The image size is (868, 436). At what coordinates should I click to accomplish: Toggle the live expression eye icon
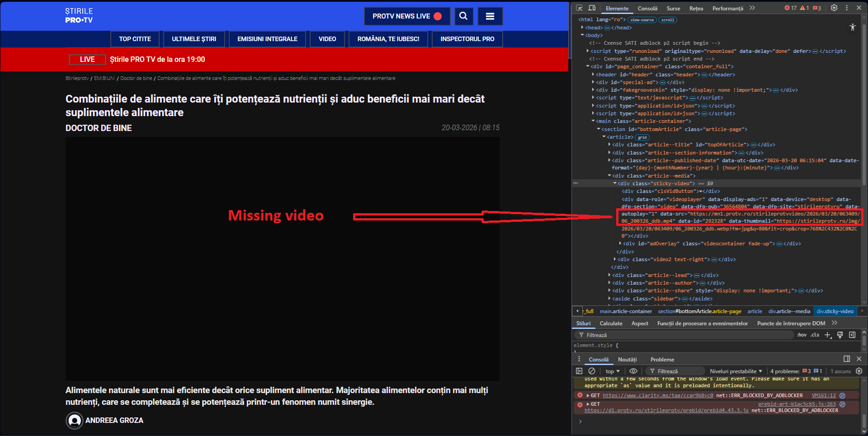[x=633, y=371]
